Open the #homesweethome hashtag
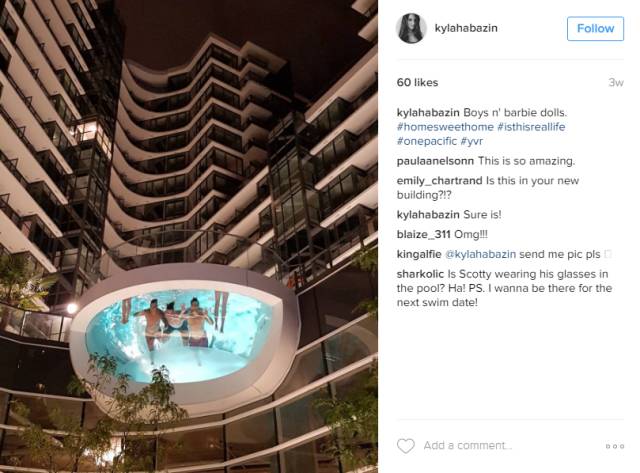The image size is (640, 473). (445, 127)
